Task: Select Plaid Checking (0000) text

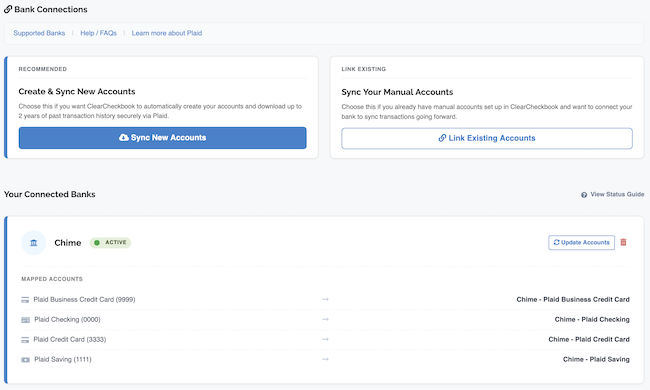Action: [x=67, y=319]
